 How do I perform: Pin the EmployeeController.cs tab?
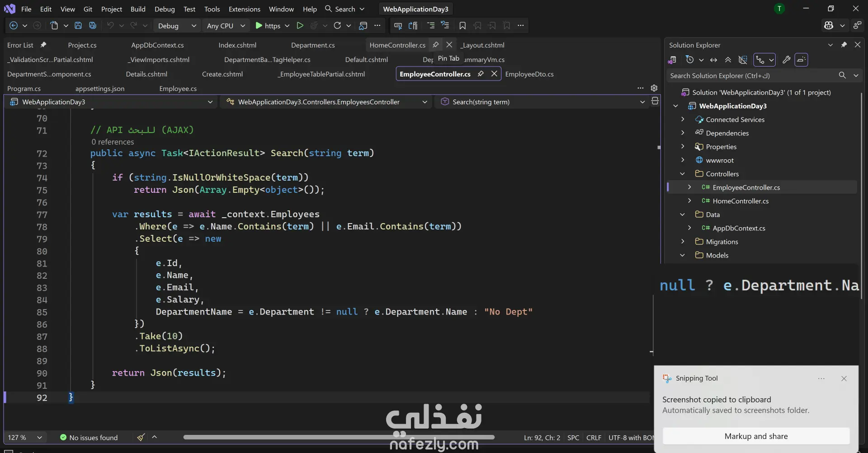(481, 74)
